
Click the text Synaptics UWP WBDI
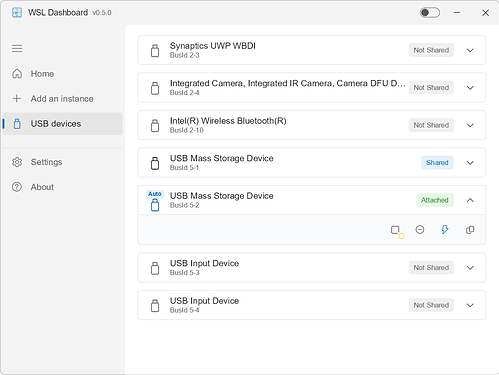click(213, 46)
